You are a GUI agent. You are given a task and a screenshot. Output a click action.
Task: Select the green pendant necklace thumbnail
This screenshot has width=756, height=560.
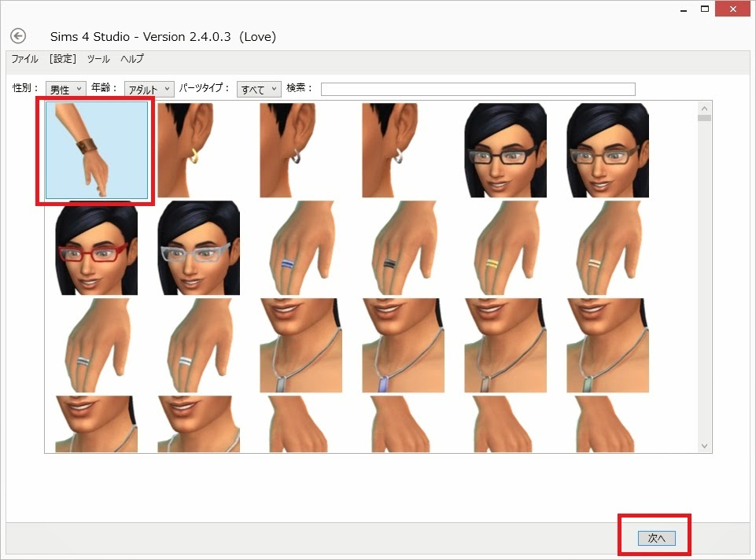coord(607,345)
